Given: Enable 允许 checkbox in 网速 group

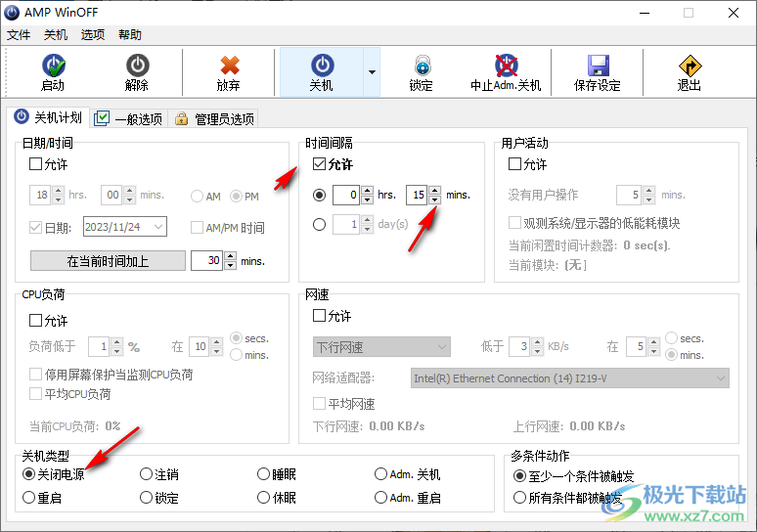Looking at the screenshot, I should pos(319,316).
